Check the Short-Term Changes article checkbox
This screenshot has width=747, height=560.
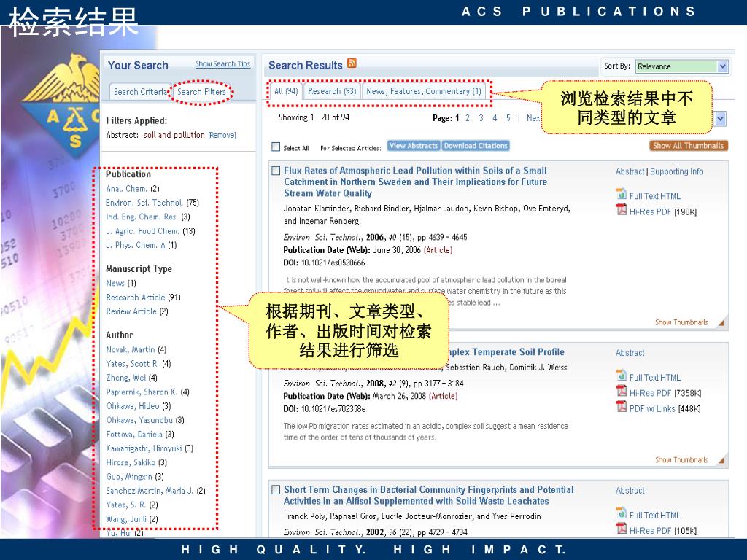tap(275, 489)
